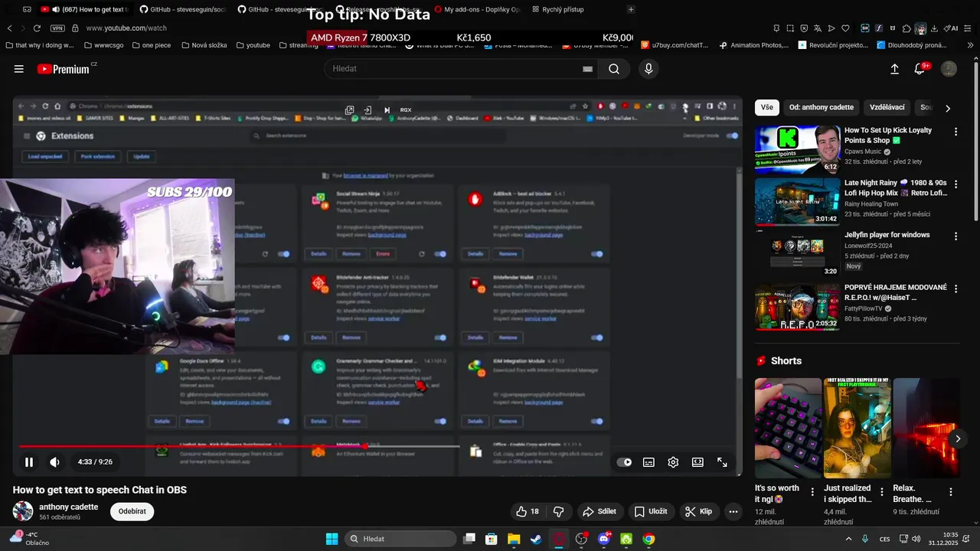Viewport: 980px width, 551px height.
Task: Select the Vzdělávací filter chip
Action: click(887, 108)
